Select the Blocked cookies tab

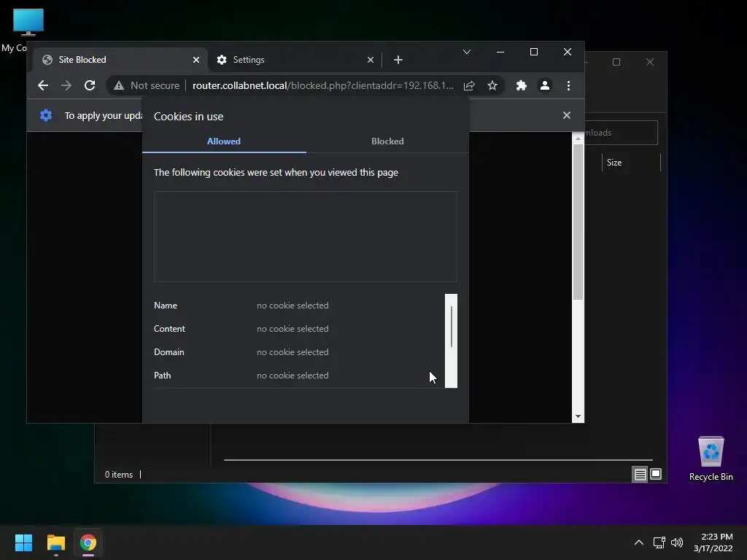coord(387,141)
